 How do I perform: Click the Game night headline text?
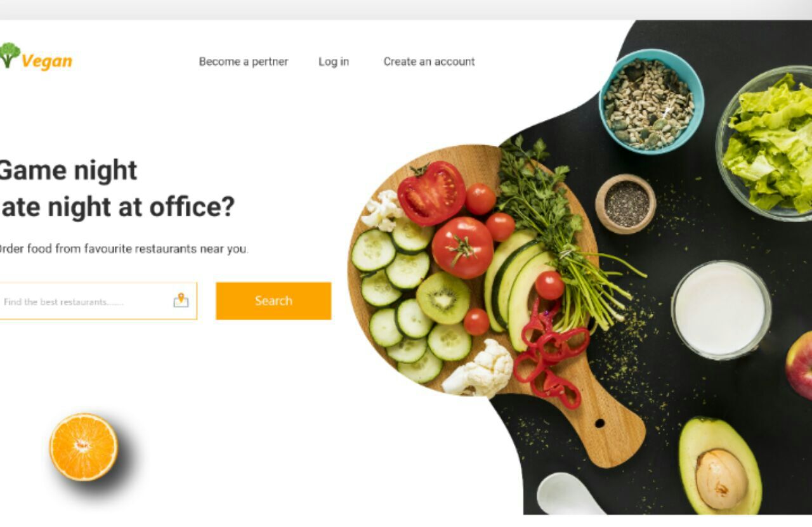pyautogui.click(x=67, y=171)
